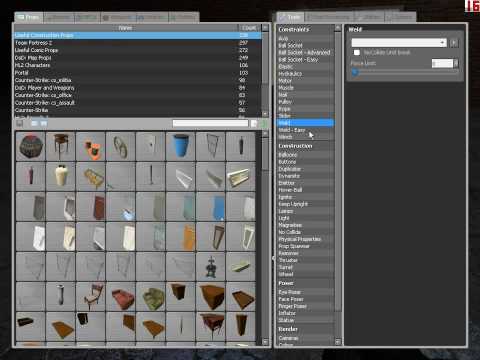Switch to the Props tab
Screen dimensions: 480x360
[28, 17]
